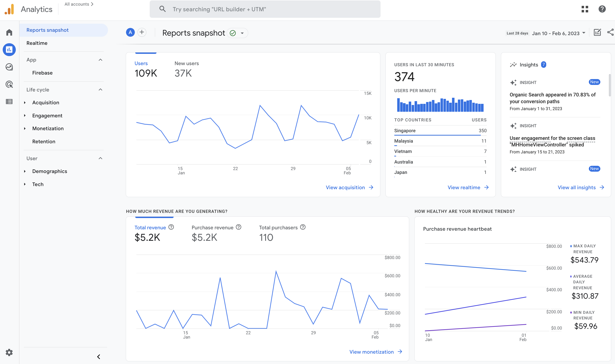Screen dimensions: 615x364
Task: Expand the Tech reports
Action: pos(25,184)
